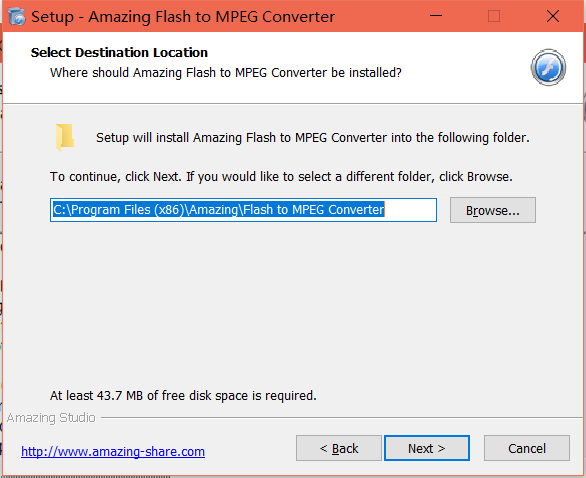586x478 pixels.
Task: Cancel the installation
Action: coord(527,448)
